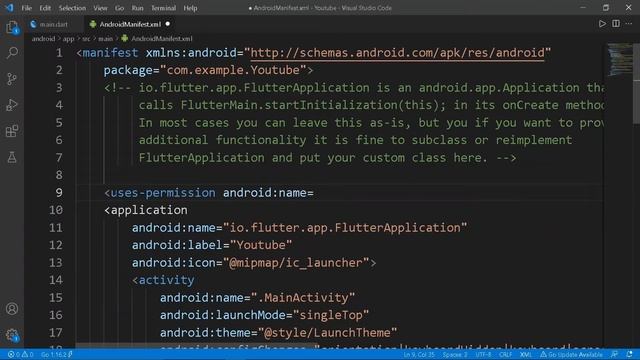Click the Run play icon in editor toolbar

click(x=602, y=24)
